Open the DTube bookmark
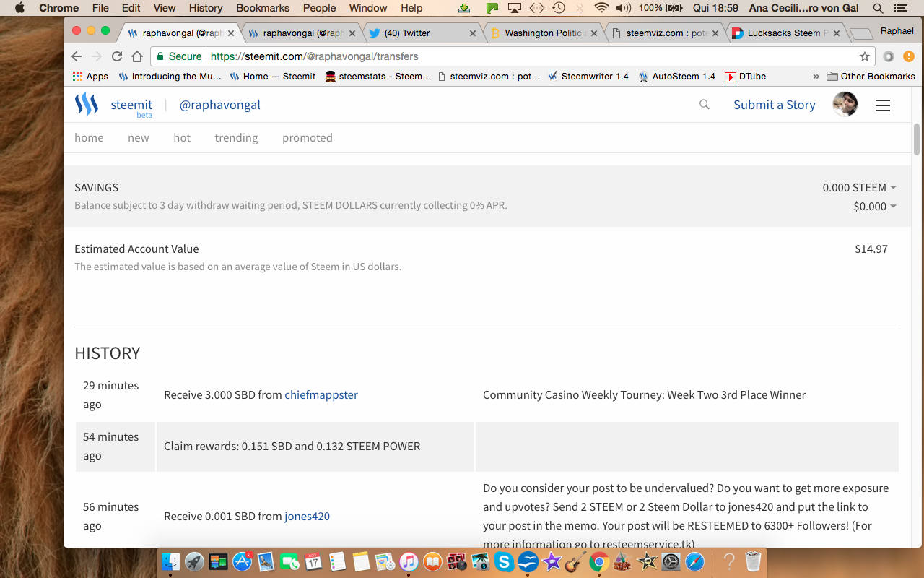The width and height of the screenshot is (924, 578). (746, 76)
